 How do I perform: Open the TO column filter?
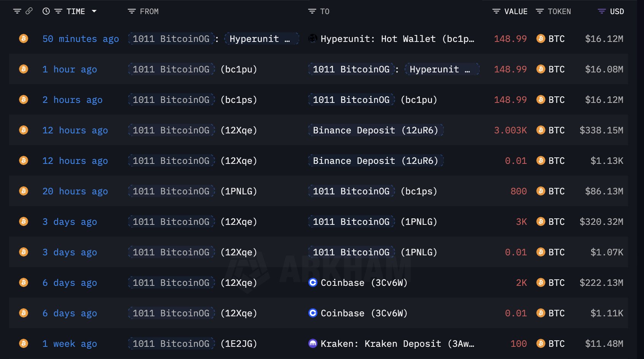click(312, 11)
